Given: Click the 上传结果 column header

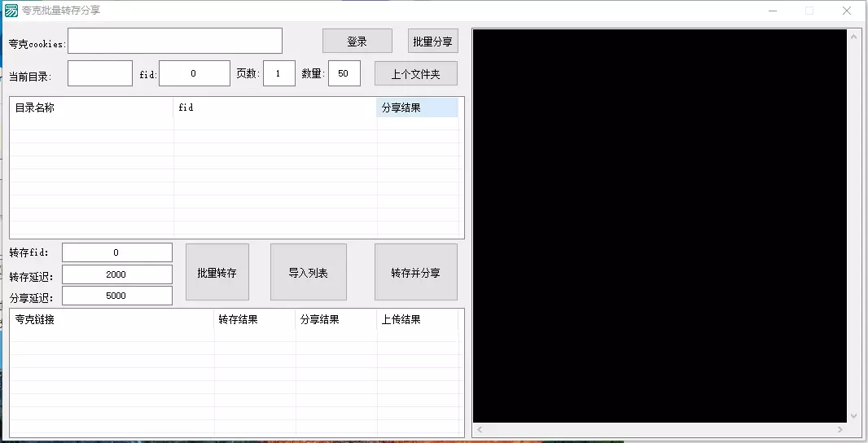Looking at the screenshot, I should [417, 320].
